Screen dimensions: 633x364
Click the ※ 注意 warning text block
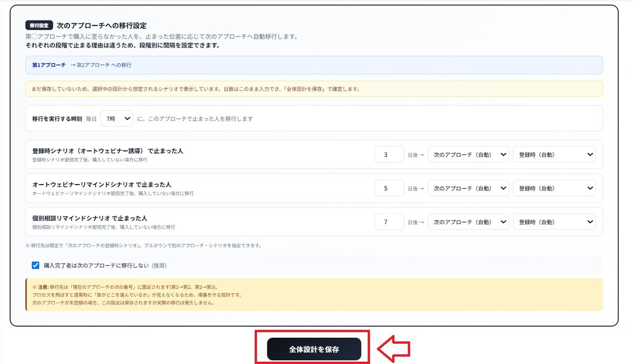click(x=314, y=294)
